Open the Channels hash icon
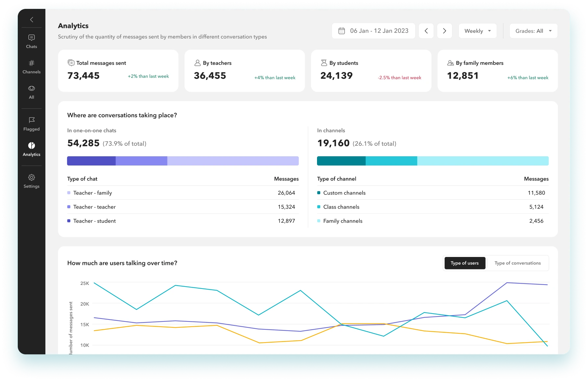The image size is (588, 381). 32,63
